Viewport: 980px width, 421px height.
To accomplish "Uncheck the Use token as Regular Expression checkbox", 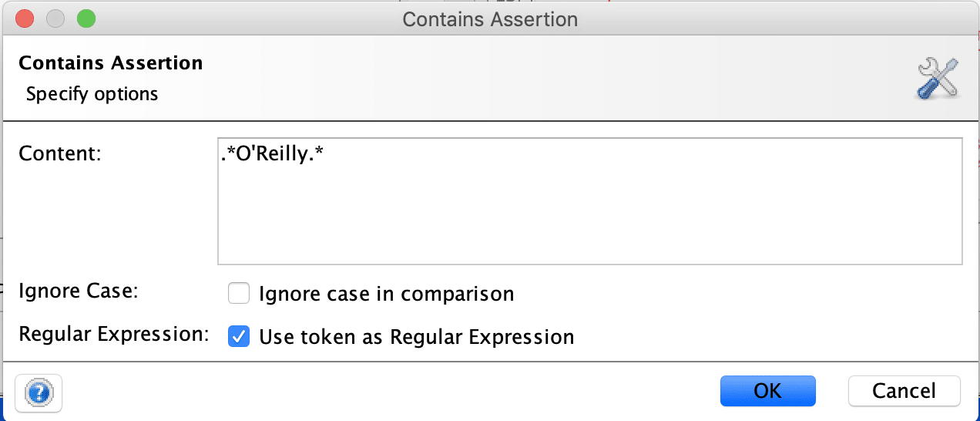I will pos(240,336).
